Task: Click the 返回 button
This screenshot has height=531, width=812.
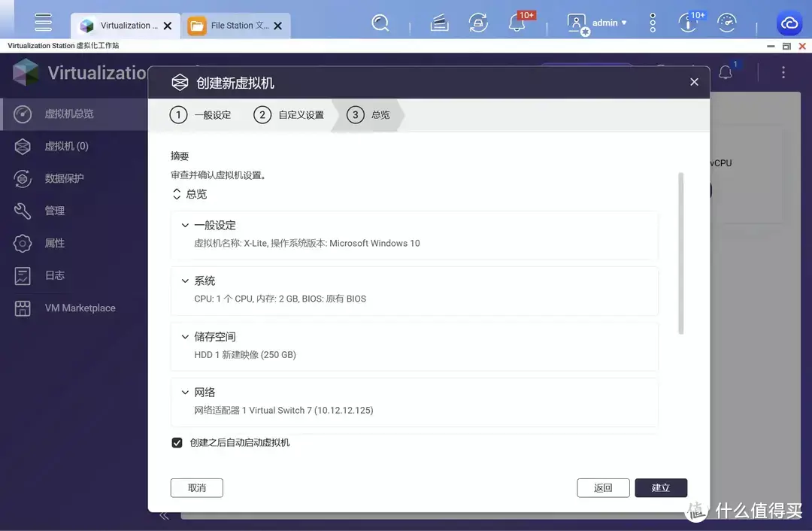Action: (603, 488)
